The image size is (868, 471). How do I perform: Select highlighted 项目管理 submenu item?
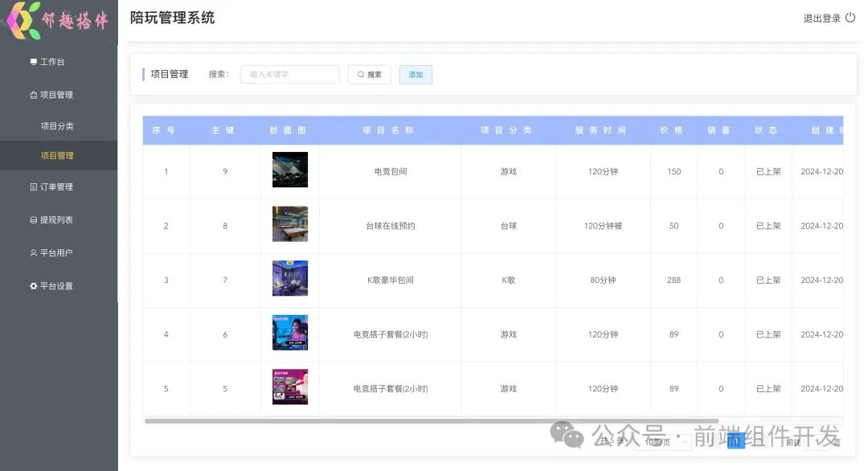click(x=59, y=155)
